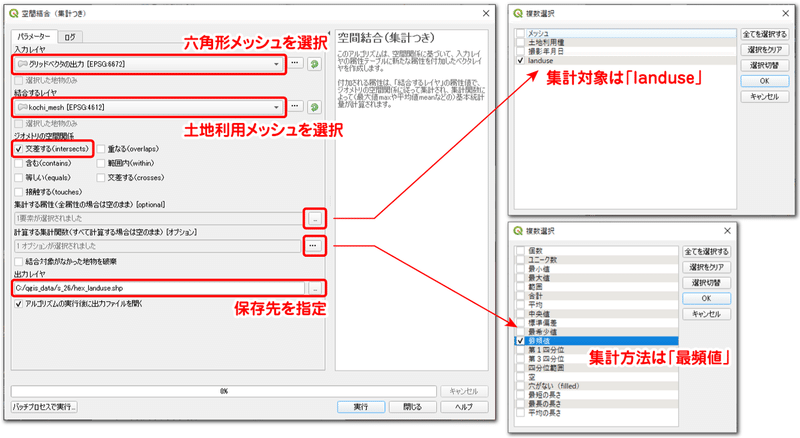The image size is (800, 438).
Task: Click キャンセル in the landuse field dialog
Action: click(x=764, y=96)
